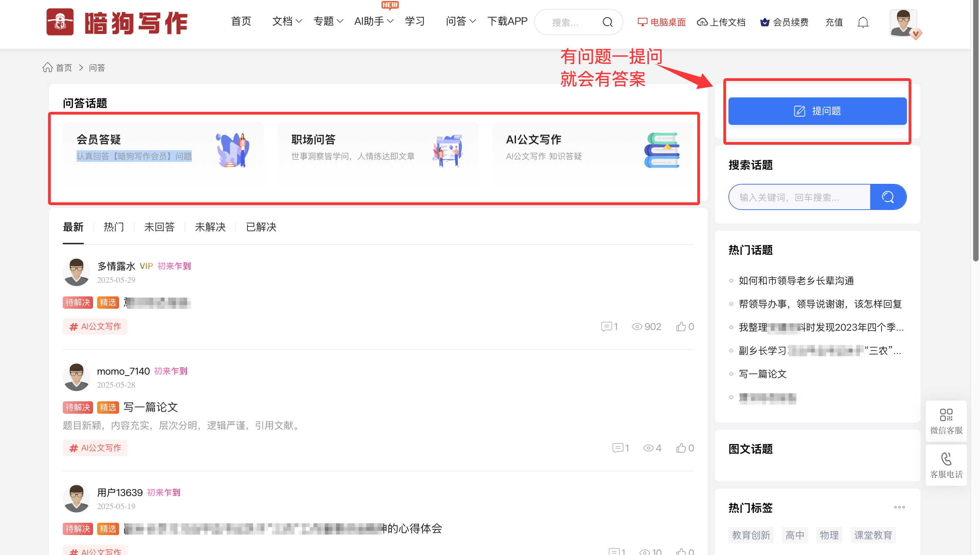Click the blue search button in 搜索话题

click(x=888, y=197)
